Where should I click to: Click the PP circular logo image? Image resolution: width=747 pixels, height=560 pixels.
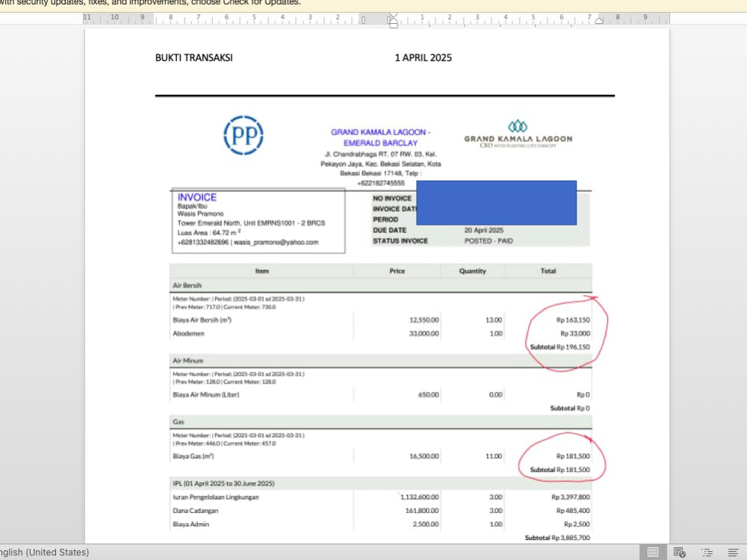point(244,135)
